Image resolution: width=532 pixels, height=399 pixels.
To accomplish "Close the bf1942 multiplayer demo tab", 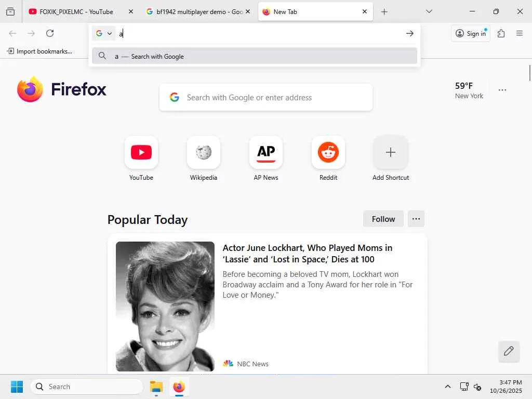I will pyautogui.click(x=248, y=11).
